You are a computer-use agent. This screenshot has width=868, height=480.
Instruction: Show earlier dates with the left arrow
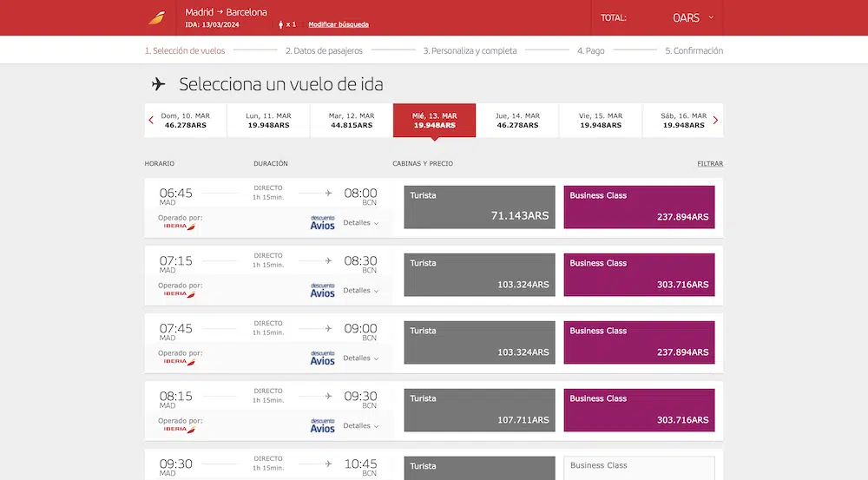151,120
